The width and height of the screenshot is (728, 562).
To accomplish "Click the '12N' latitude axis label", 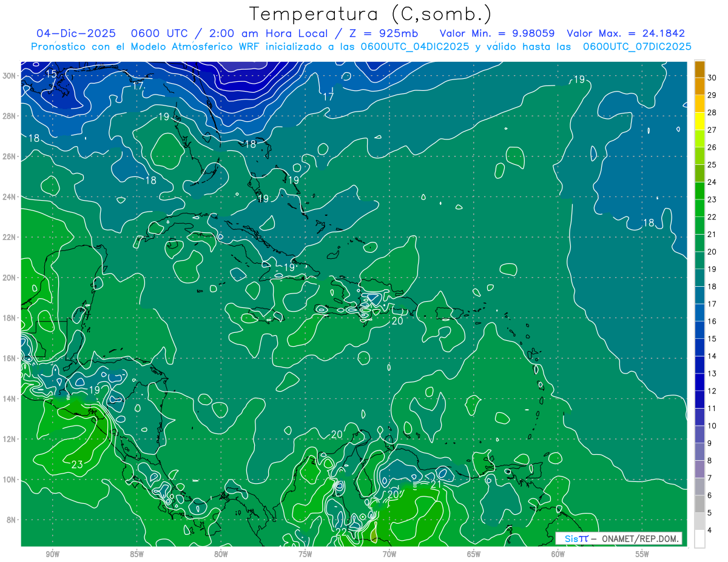I will coord(10,439).
